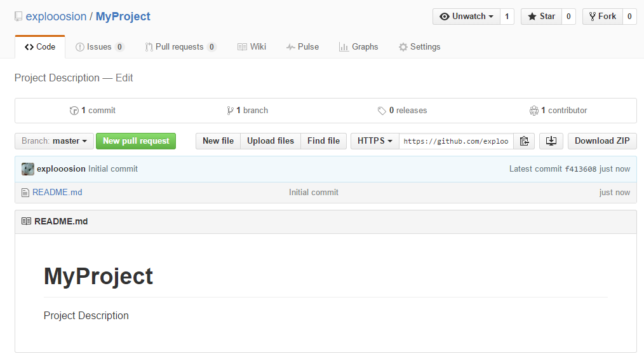
Task: Open the Branch: master dropdown
Action: point(54,141)
